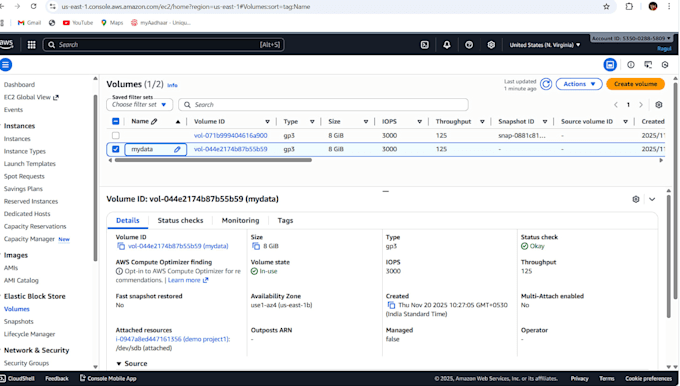This screenshot has width=680, height=386.
Task: Open vol-044e2174b87b55b59 link in the table
Action: [x=231, y=149]
